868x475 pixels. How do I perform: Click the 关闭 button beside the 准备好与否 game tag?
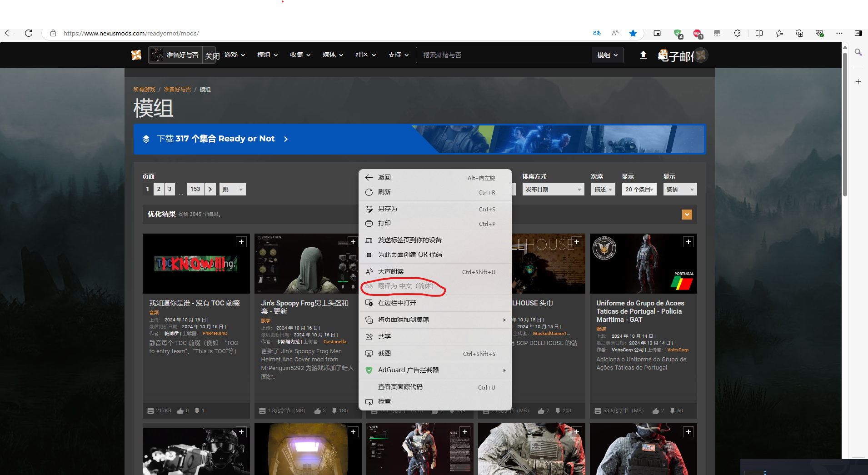(212, 55)
